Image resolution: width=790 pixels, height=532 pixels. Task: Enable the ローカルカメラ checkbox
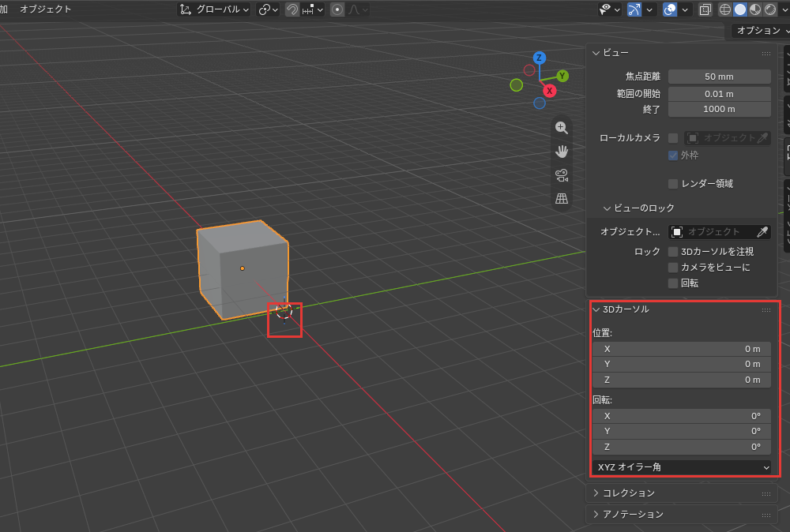tap(673, 138)
